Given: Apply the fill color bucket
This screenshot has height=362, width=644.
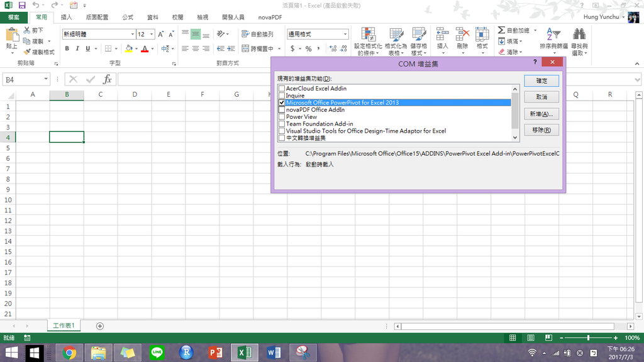Looking at the screenshot, I should (x=129, y=48).
